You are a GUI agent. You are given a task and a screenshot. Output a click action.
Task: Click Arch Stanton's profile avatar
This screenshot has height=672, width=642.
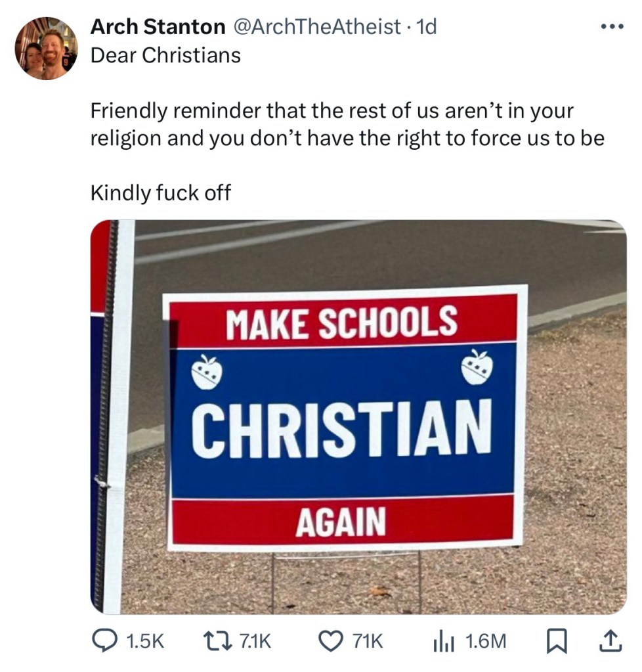coord(46,49)
